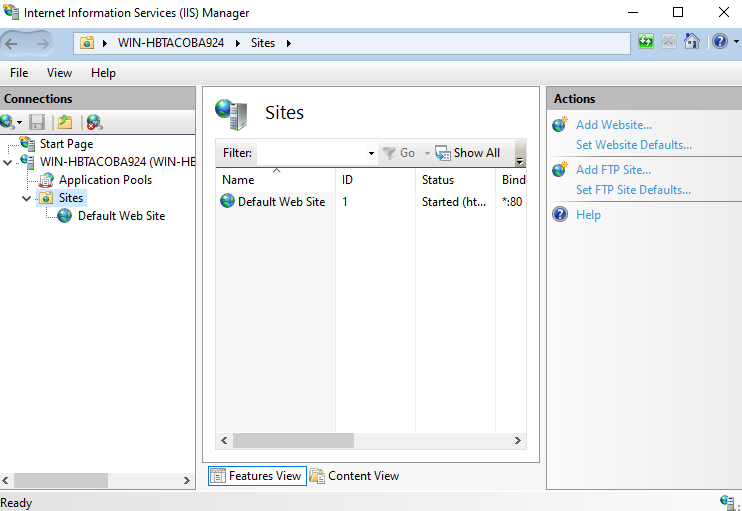
Task: Click the Start Page tree icon
Action: [27, 143]
